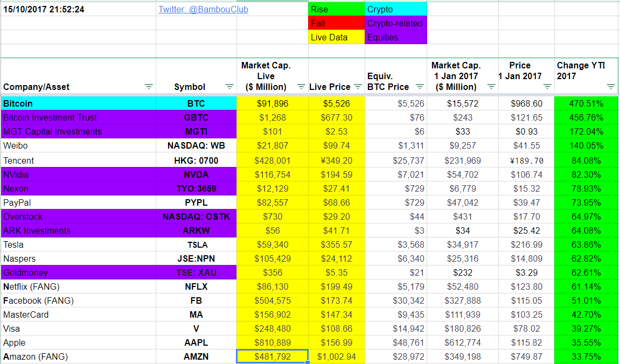Select the HKG: 0700 symbol cell
This screenshot has width=620, height=364.
tap(197, 160)
